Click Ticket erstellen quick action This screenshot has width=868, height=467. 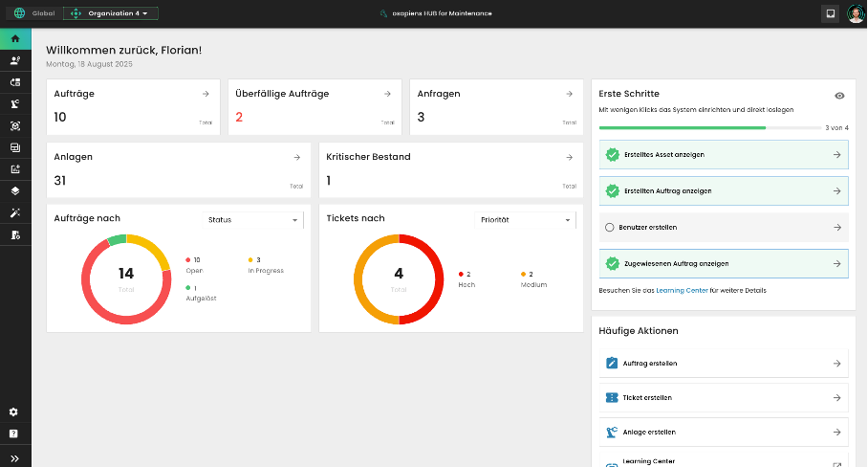pos(724,397)
